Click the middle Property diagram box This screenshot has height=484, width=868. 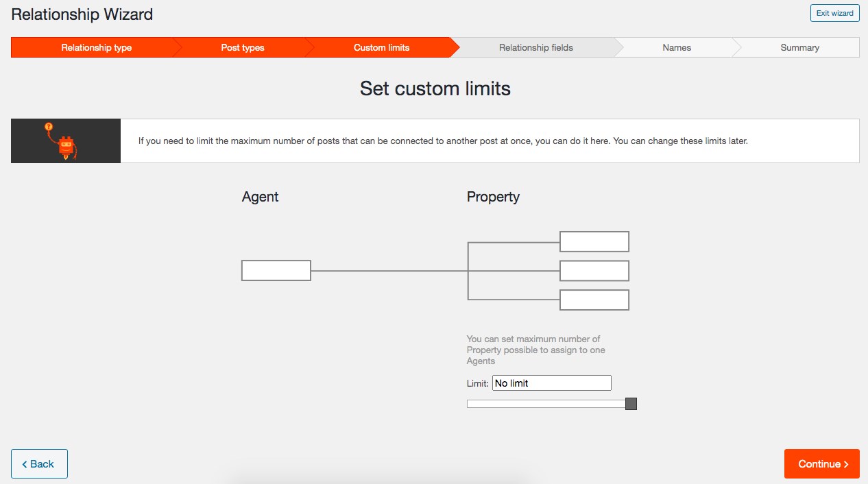tap(594, 271)
